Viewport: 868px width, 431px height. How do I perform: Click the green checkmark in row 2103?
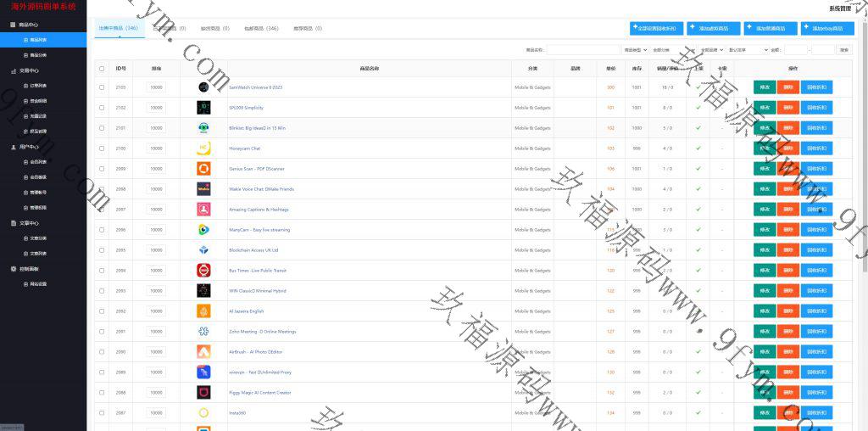point(698,87)
